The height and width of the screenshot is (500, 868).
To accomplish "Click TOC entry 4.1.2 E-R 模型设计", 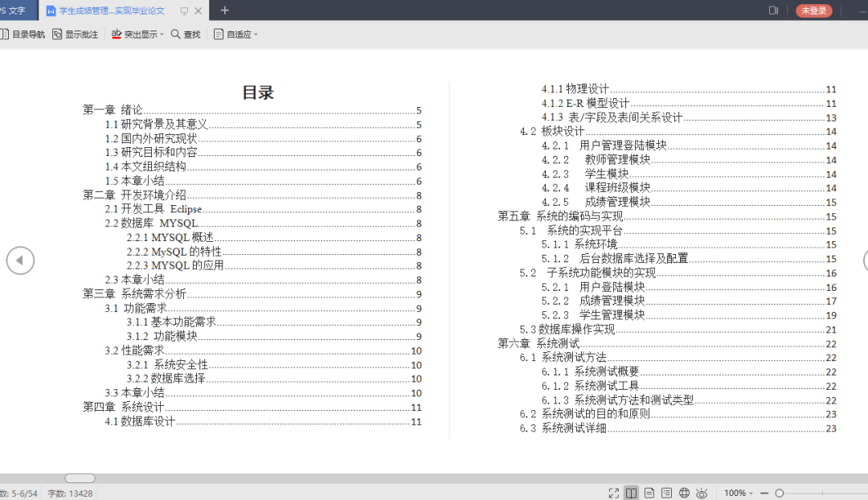I will (x=689, y=104).
